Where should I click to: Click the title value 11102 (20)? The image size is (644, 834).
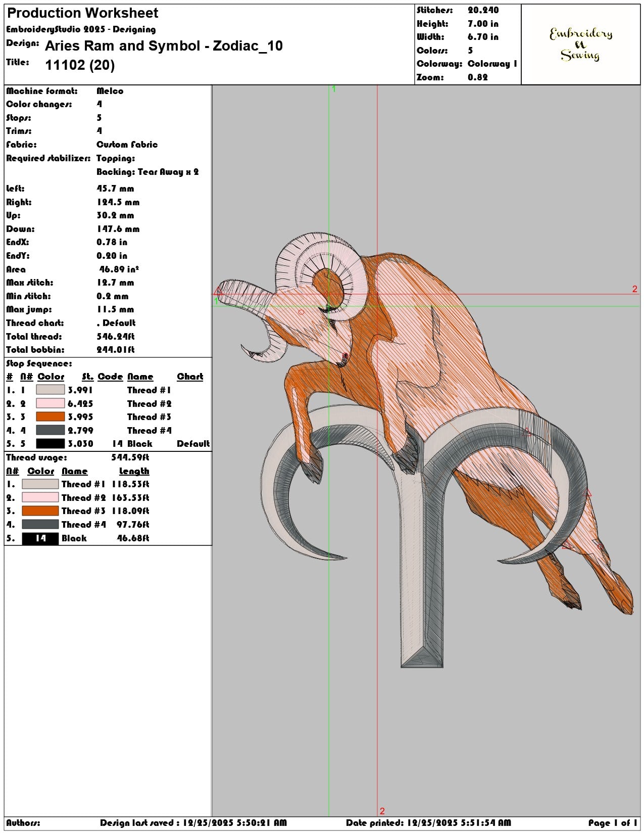80,65
